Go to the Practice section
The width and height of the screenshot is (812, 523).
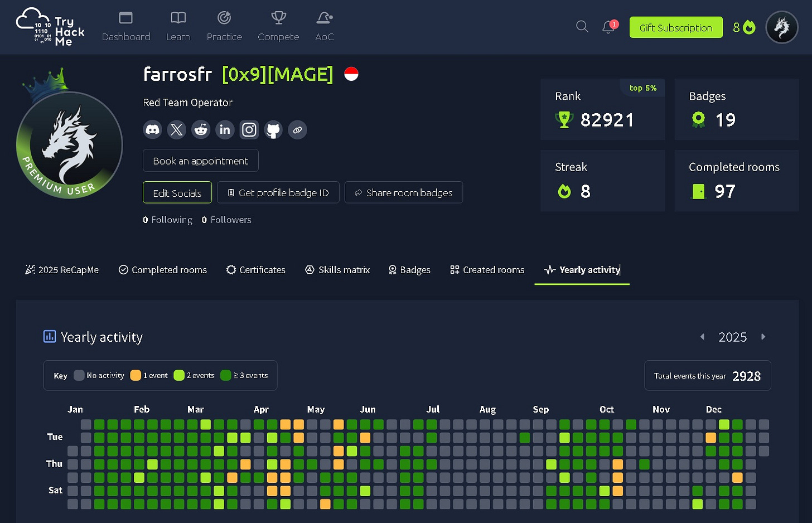[224, 27]
